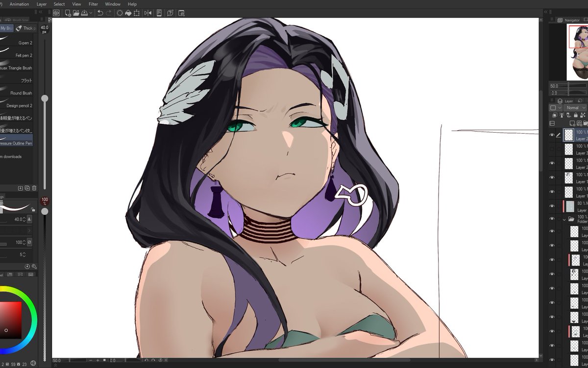The height and width of the screenshot is (368, 588).
Task: Toggle opacity dynamics button beside 100
Action: [x=29, y=242]
